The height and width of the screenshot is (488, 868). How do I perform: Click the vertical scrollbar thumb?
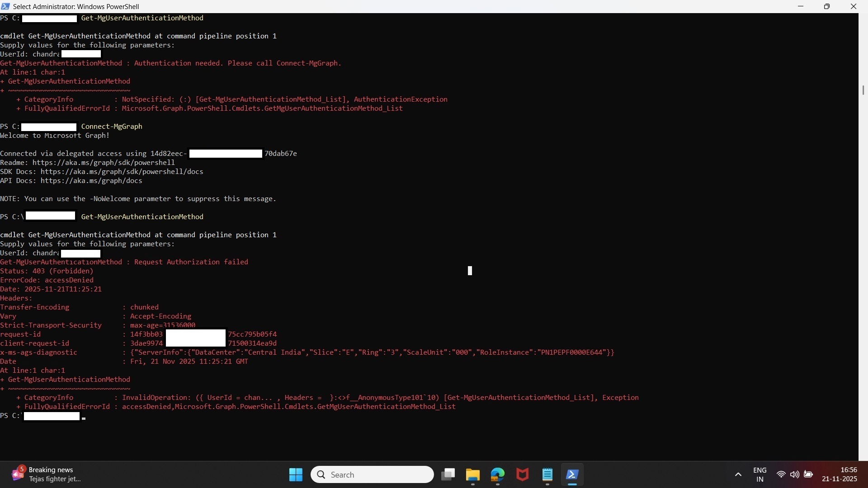pos(863,90)
